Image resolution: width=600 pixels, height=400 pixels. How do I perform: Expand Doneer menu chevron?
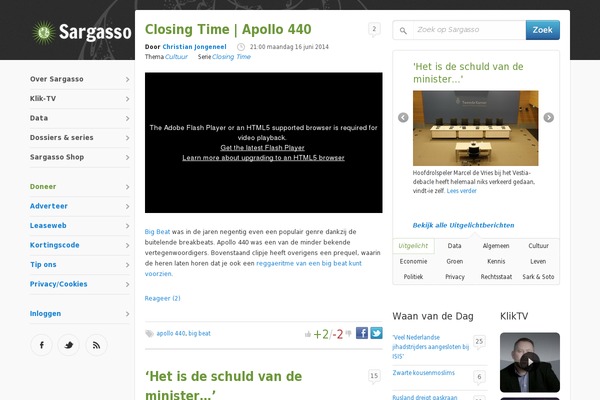(x=127, y=187)
